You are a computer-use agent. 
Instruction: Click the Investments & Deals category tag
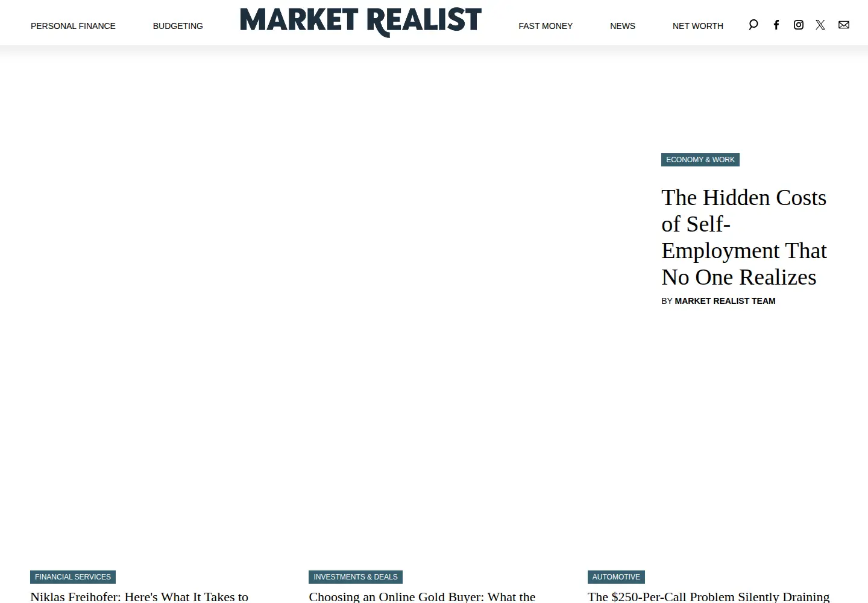tap(356, 577)
